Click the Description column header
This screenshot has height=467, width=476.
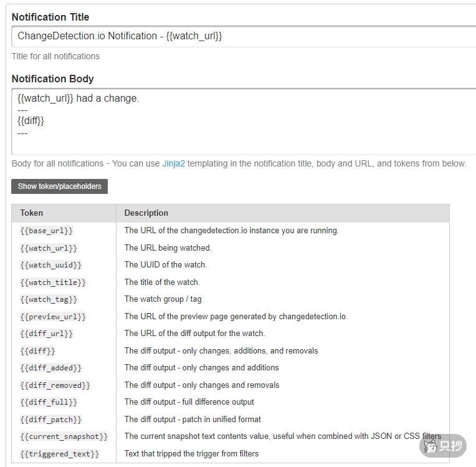(x=146, y=213)
